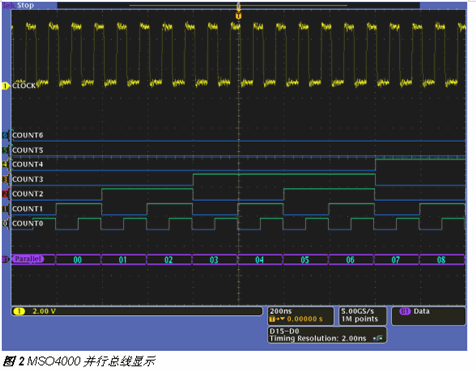The width and height of the screenshot is (476, 371).
Task: Select the COUNT1 digital channel indicator
Action: [5, 209]
